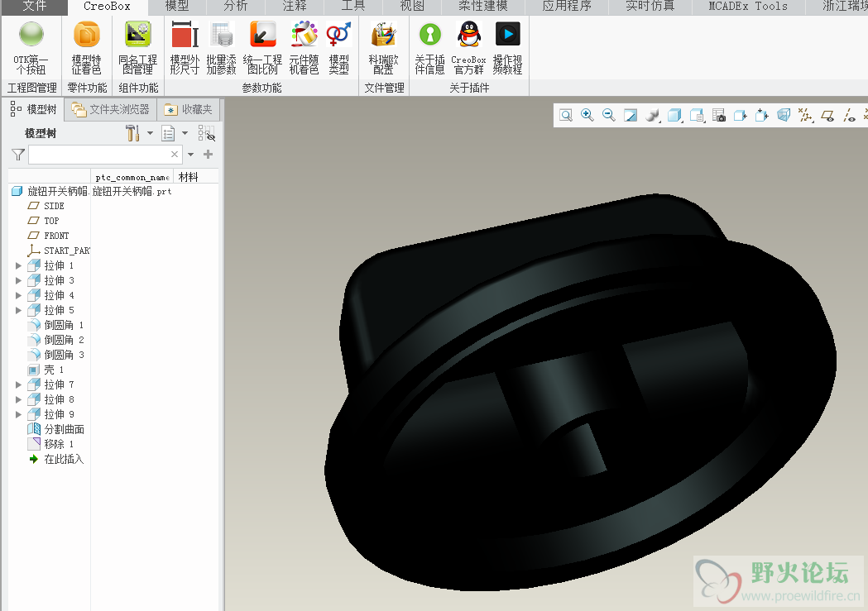Open the 分析 ribbon tab
Screen dimensions: 868x611
click(236, 6)
